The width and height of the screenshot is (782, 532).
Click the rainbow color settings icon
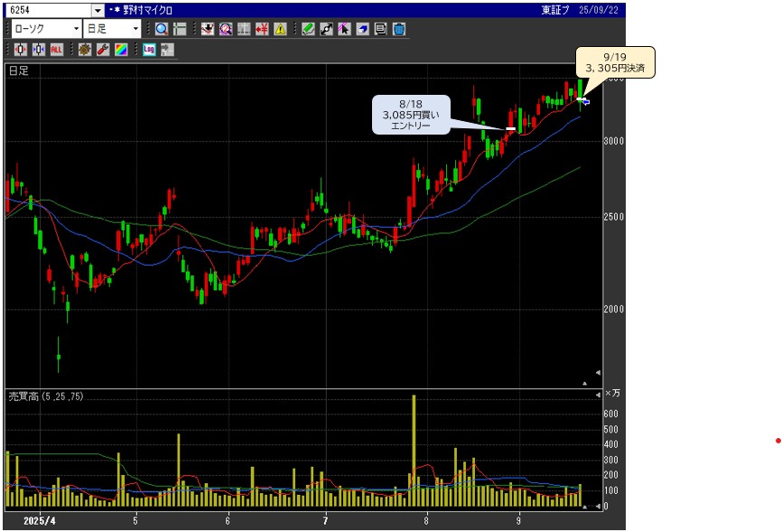(120, 49)
